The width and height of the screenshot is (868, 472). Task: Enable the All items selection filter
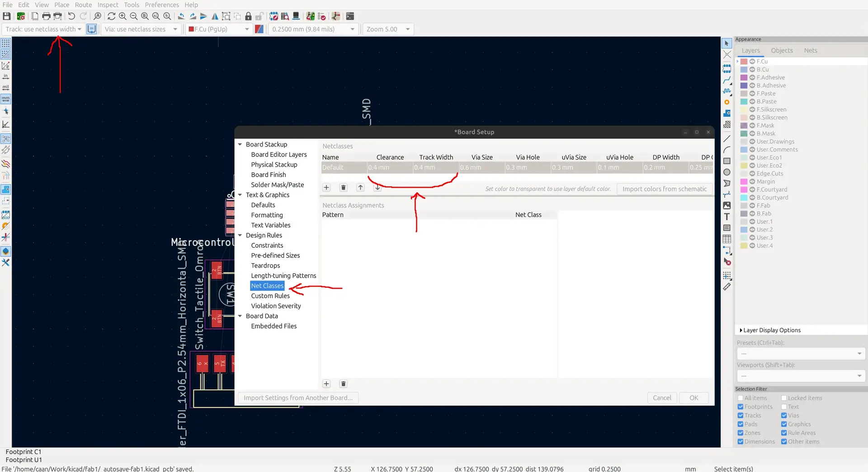(741, 398)
